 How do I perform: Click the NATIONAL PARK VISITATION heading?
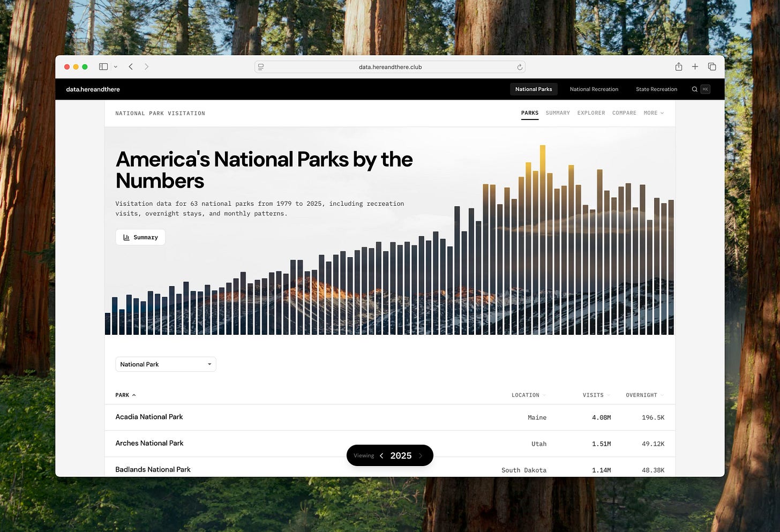coord(160,114)
